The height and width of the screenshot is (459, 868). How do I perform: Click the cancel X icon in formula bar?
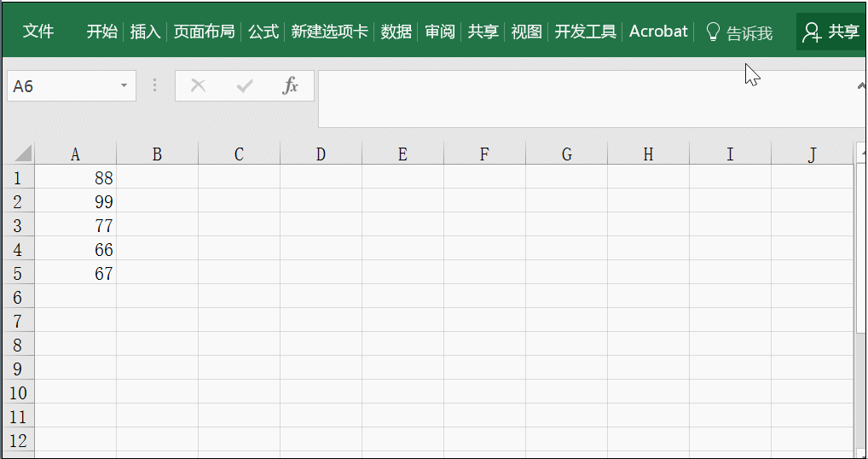[198, 86]
